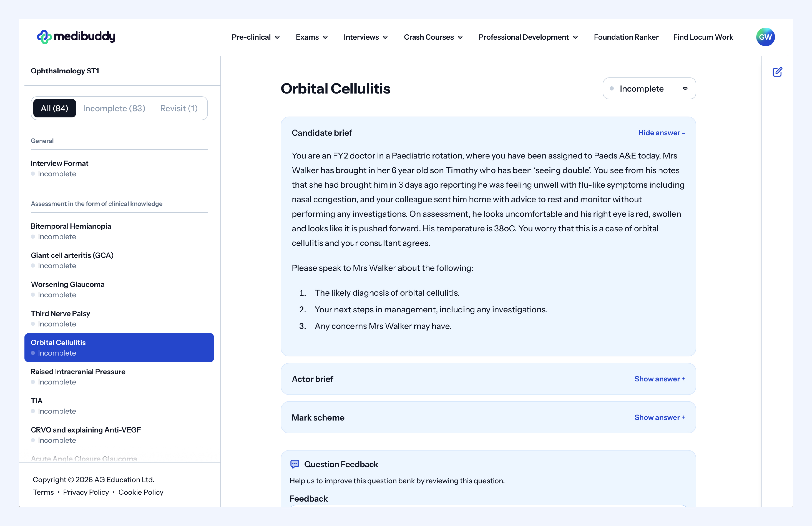The width and height of the screenshot is (812, 526).
Task: Expand the Professional Development menu
Action: click(528, 37)
